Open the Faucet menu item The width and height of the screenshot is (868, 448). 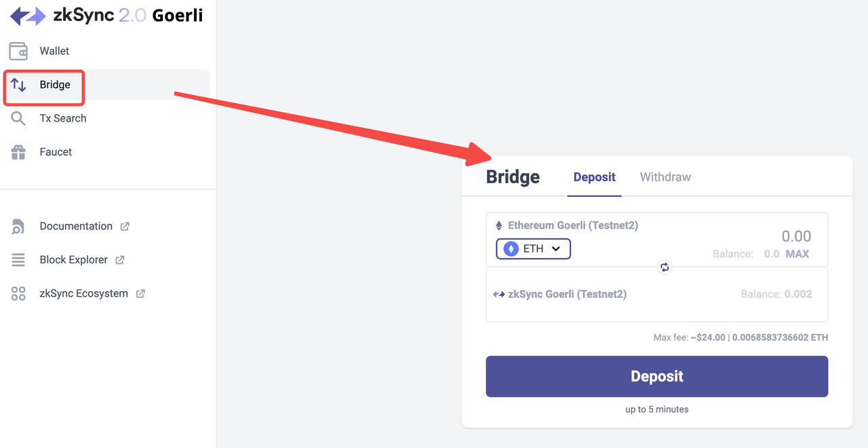[56, 152]
